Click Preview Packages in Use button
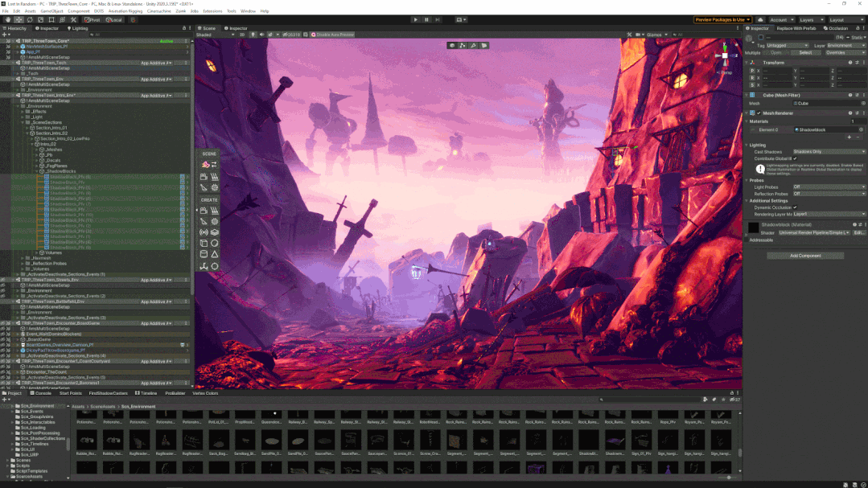 pyautogui.click(x=722, y=20)
